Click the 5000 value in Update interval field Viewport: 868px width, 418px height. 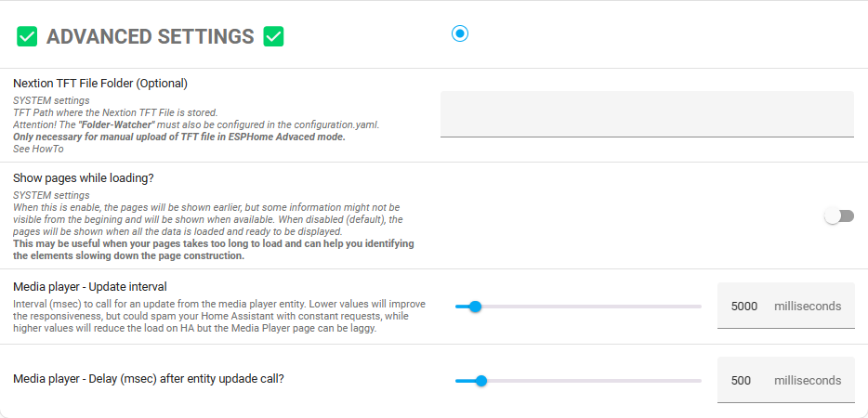point(744,306)
